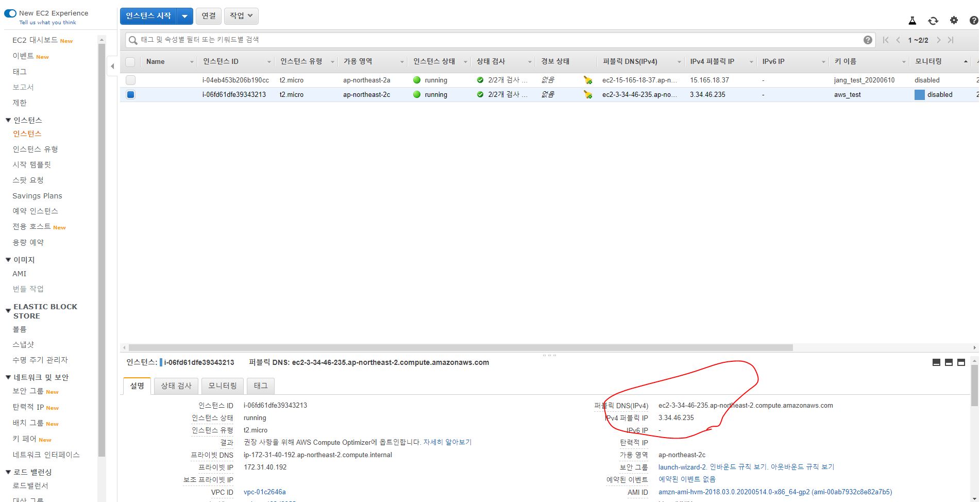Click the 인스턴스 시작 button
Viewport: 980px width, 502px height.
coord(148,16)
